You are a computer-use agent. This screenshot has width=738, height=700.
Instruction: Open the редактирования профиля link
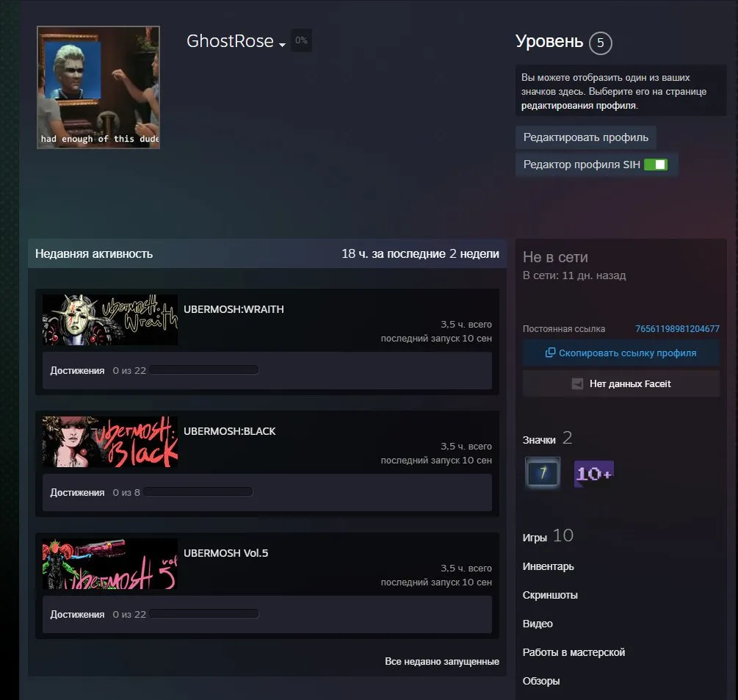(579, 106)
